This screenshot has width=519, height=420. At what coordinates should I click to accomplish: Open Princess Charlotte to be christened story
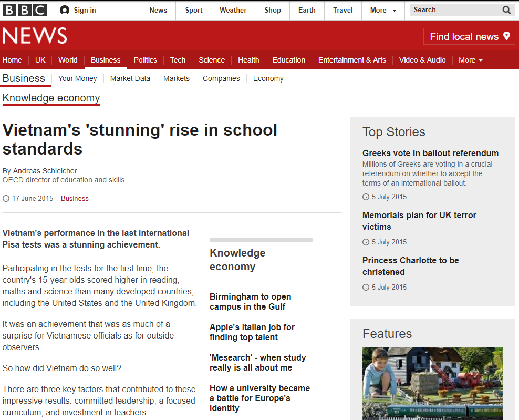pyautogui.click(x=411, y=266)
